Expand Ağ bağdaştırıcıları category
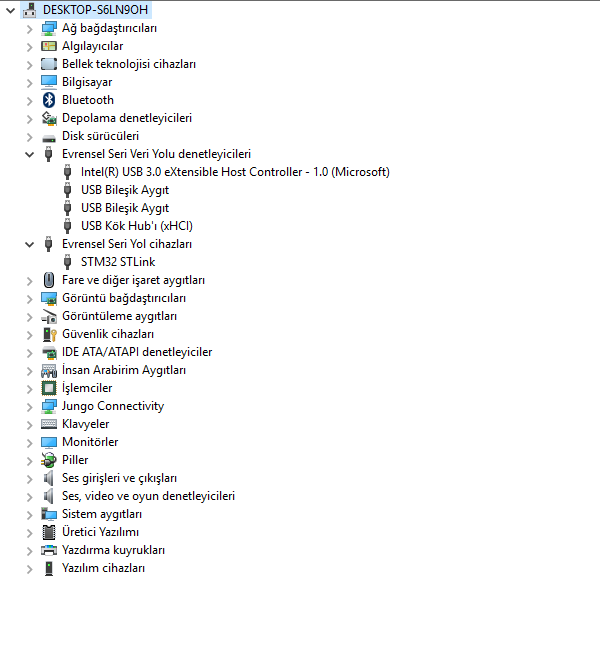Screen dimensions: 600x671 tap(29, 29)
